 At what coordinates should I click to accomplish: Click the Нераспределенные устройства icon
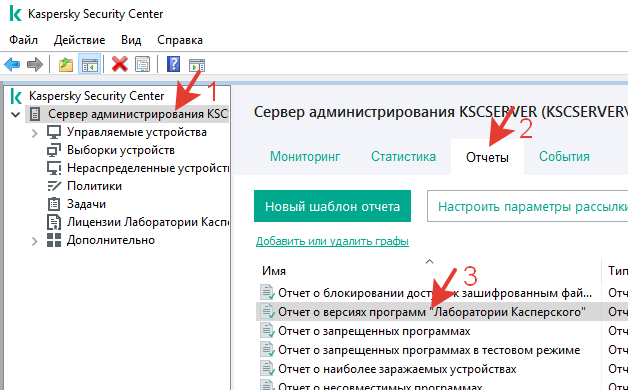click(54, 168)
